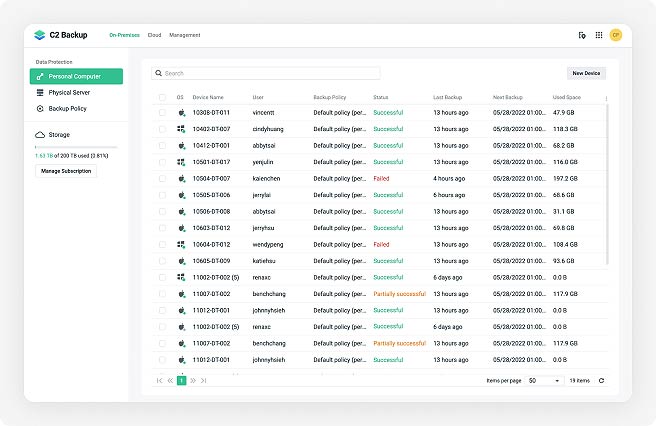The width and height of the screenshot is (656, 426).
Task: Open the column options menu icon
Action: (606, 98)
